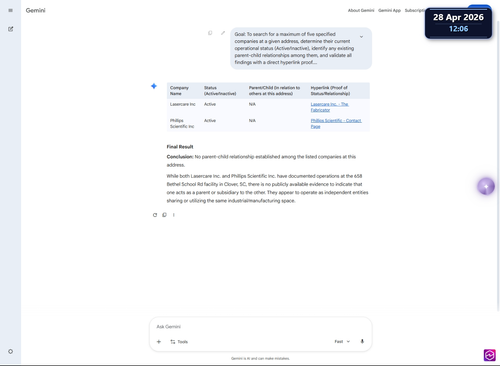Click the N/A cell for Lasercare Inc
The image size is (500, 366).
click(x=252, y=104)
